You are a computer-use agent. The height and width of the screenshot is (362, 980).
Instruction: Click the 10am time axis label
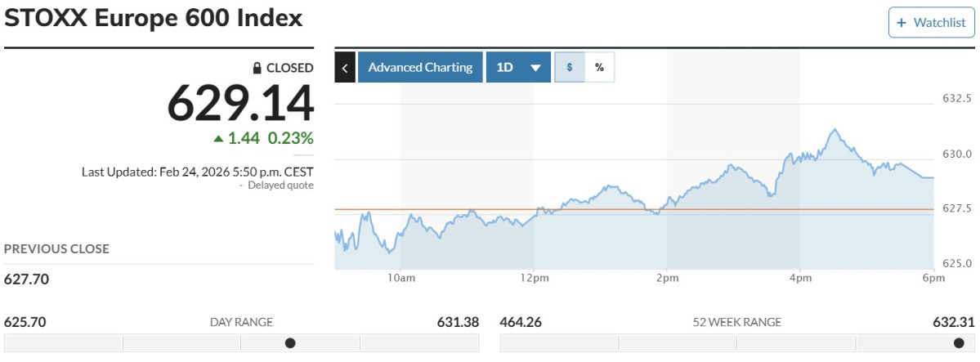[400, 278]
